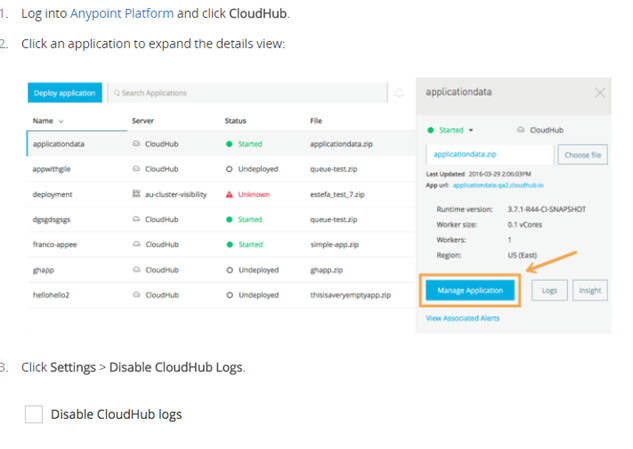Viewport: 633px width, 449px height.
Task: Click the search magnifier icon
Action: coord(116,93)
